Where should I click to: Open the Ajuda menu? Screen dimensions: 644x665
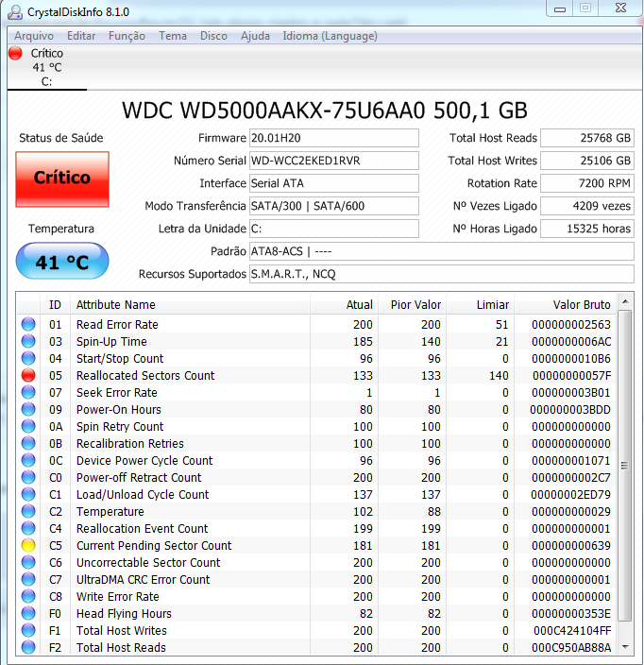tap(255, 36)
